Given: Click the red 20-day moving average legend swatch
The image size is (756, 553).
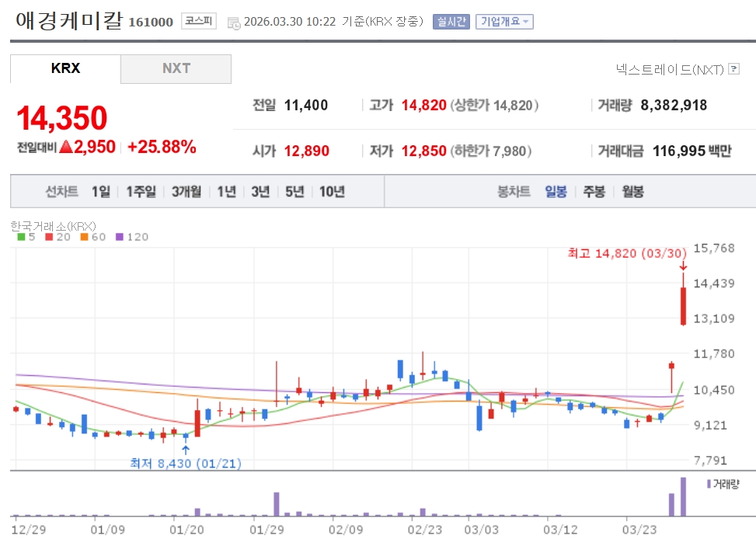Looking at the screenshot, I should pos(49,237).
